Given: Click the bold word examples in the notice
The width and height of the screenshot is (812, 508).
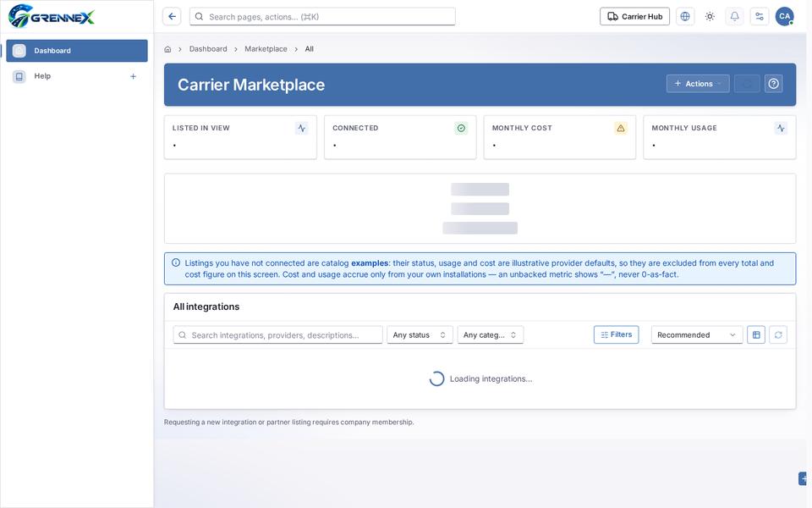Looking at the screenshot, I should [x=370, y=262].
